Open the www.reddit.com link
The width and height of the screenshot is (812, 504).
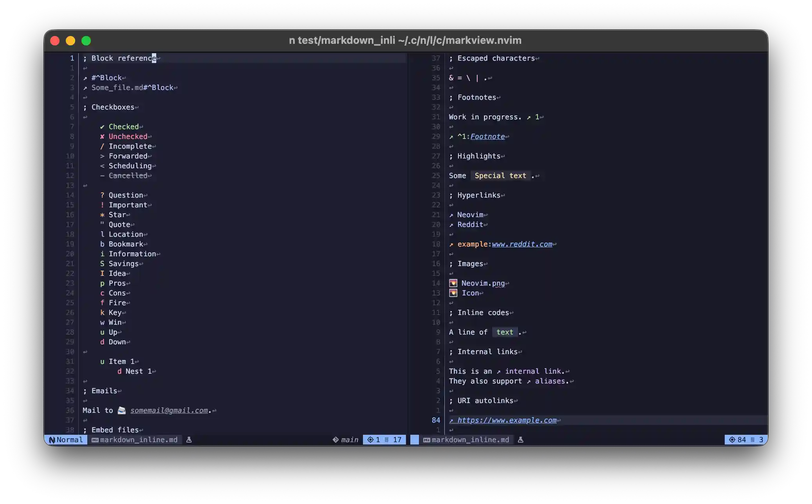(522, 244)
